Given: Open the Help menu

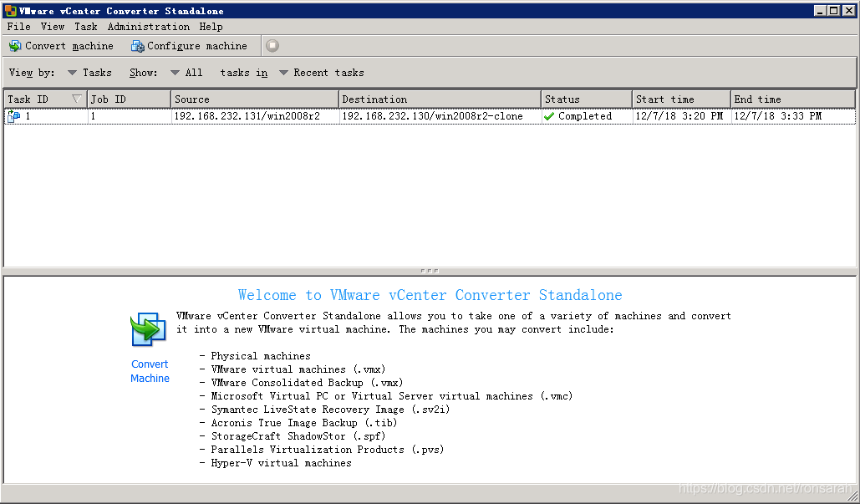Looking at the screenshot, I should click(211, 27).
